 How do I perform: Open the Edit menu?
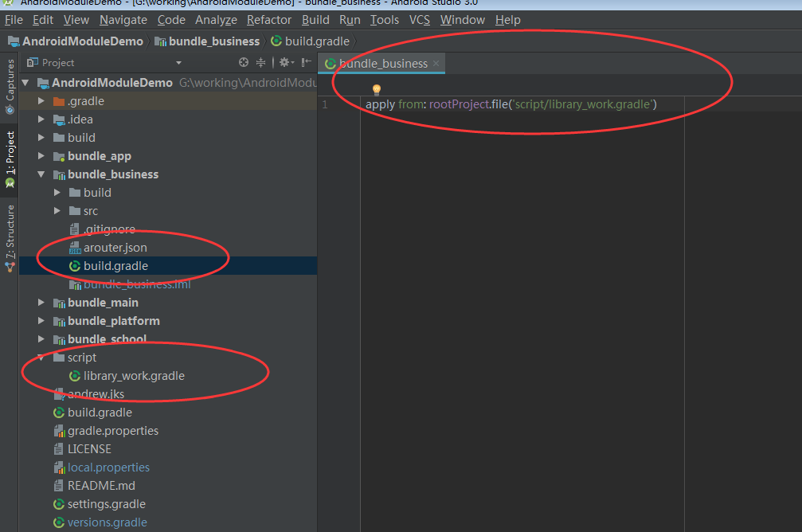coord(43,20)
